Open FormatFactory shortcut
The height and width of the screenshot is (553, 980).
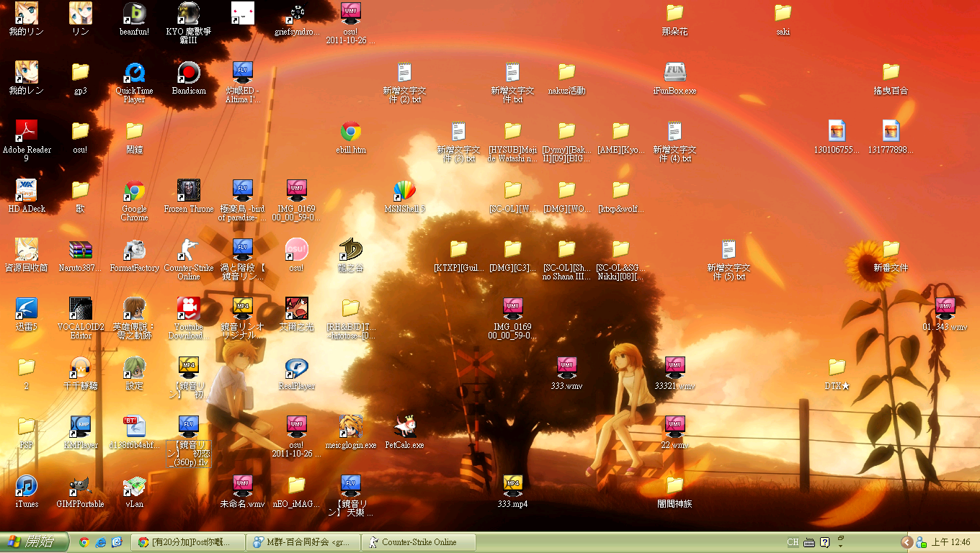click(x=134, y=249)
